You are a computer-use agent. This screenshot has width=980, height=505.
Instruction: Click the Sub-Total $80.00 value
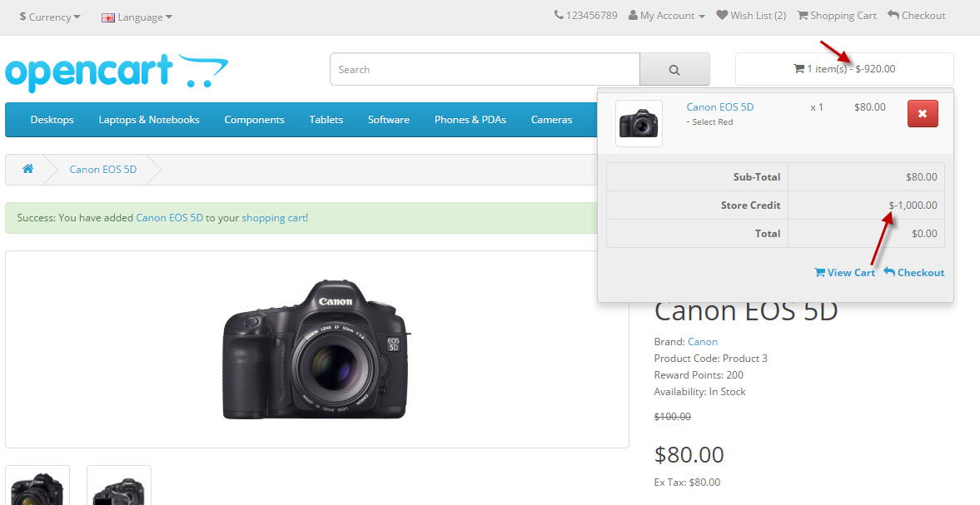pos(921,177)
